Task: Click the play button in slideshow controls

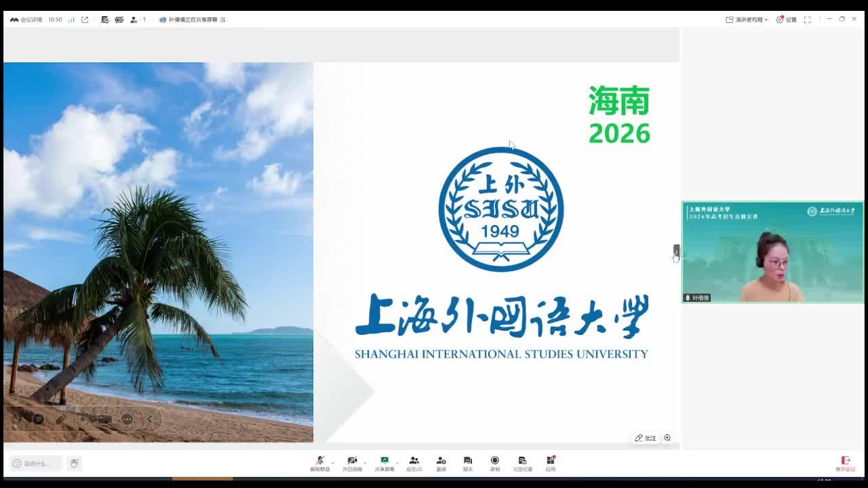Action: 39,420
